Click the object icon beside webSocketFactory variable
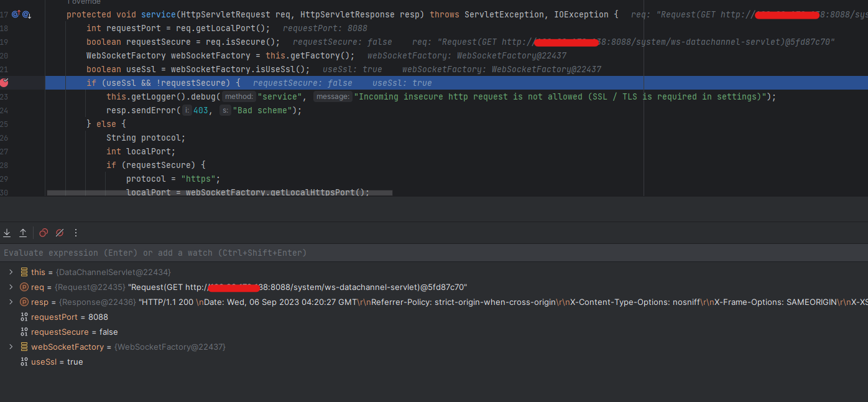Screen dimensions: 868x402 [x=24, y=347]
